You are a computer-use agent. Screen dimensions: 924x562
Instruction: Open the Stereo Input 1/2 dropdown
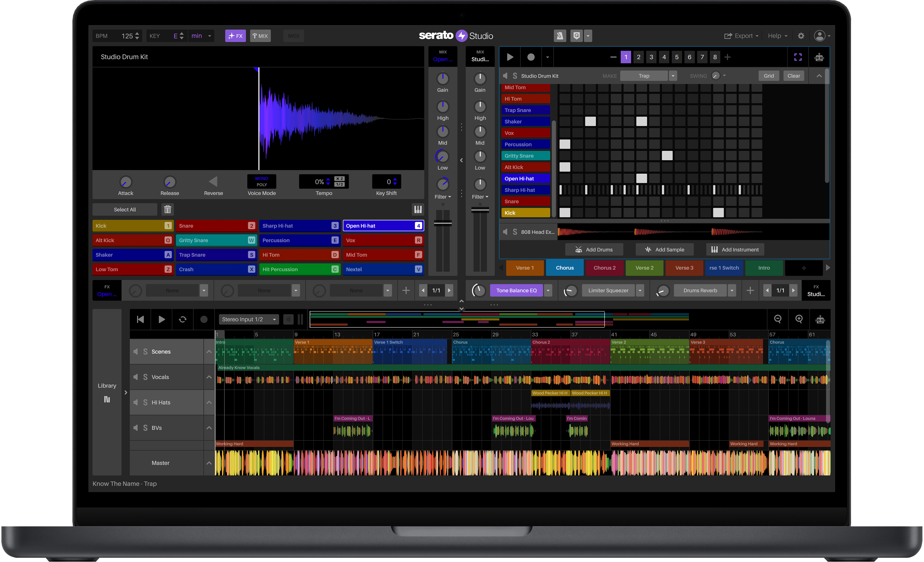[x=249, y=319]
